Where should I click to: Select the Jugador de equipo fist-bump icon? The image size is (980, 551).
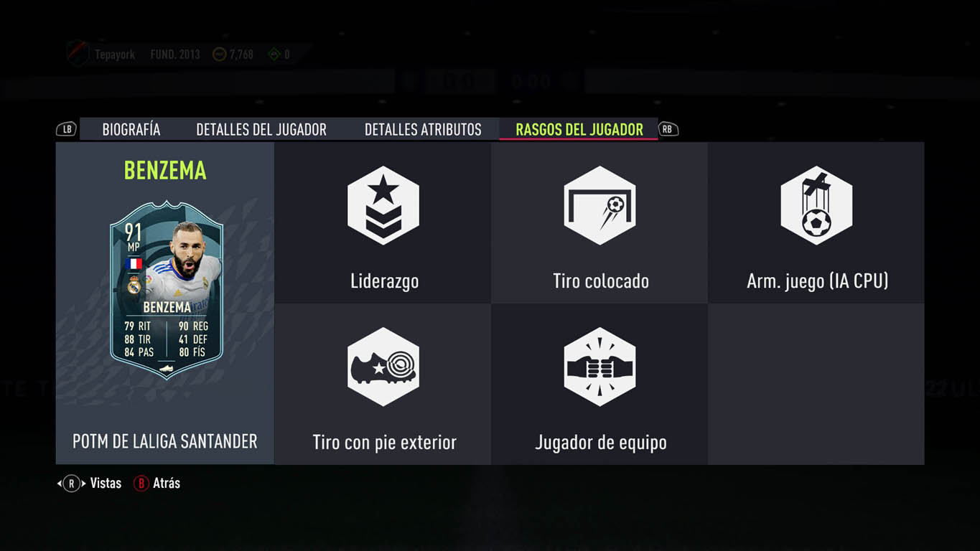pos(600,367)
